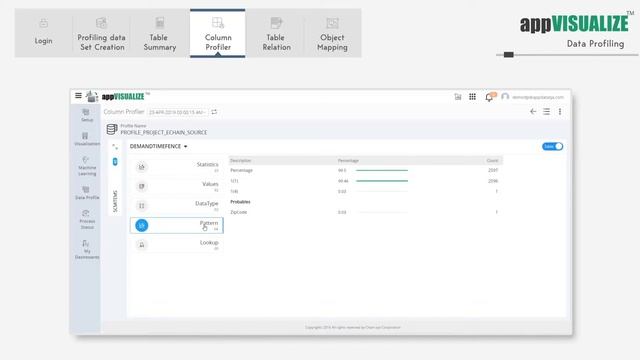
Task: Open the DataType section
Action: 176,206
